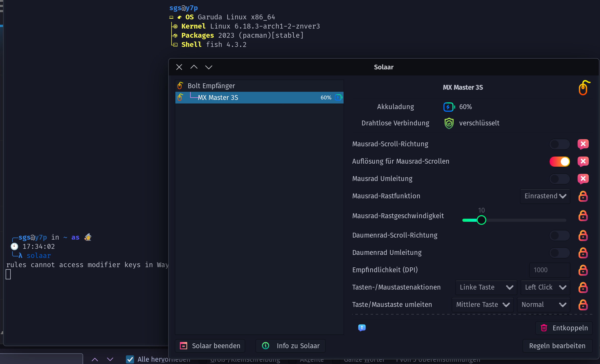The width and height of the screenshot is (600, 364).
Task: Click the red X icon beside Mausrad Umleitung
Action: tap(583, 179)
